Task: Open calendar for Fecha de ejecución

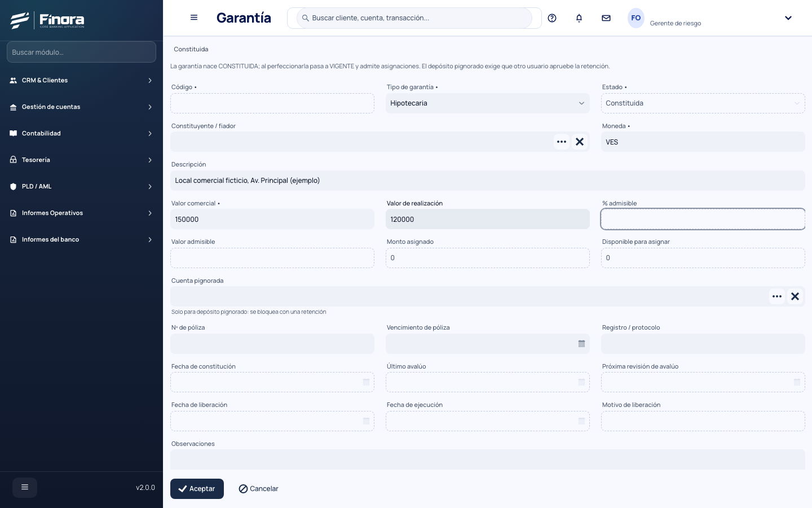Action: click(581, 421)
